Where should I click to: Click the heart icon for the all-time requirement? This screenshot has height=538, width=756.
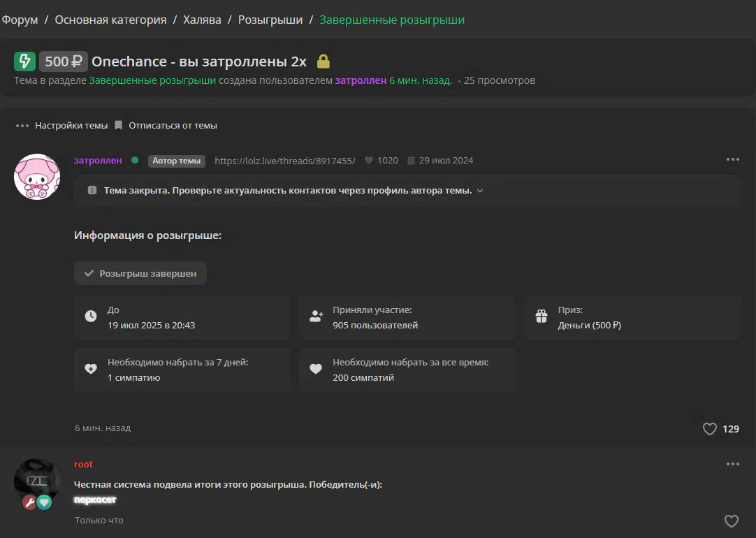point(316,370)
